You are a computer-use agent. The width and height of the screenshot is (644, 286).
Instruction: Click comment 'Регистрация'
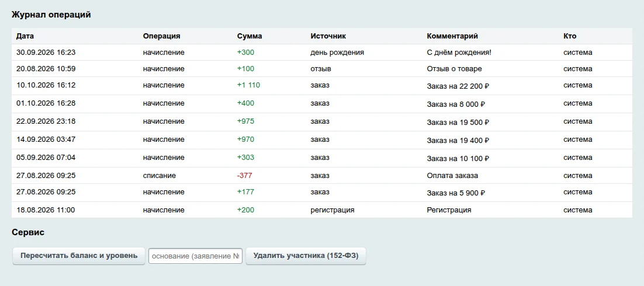pyautogui.click(x=449, y=210)
